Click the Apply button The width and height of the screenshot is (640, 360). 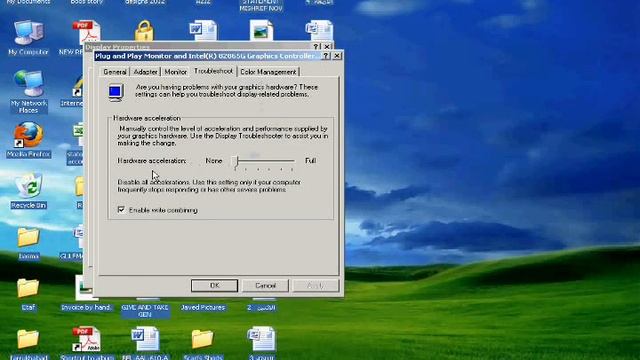315,285
